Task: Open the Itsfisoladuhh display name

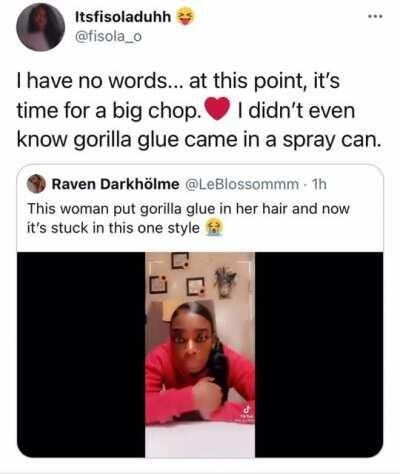Action: click(123, 17)
